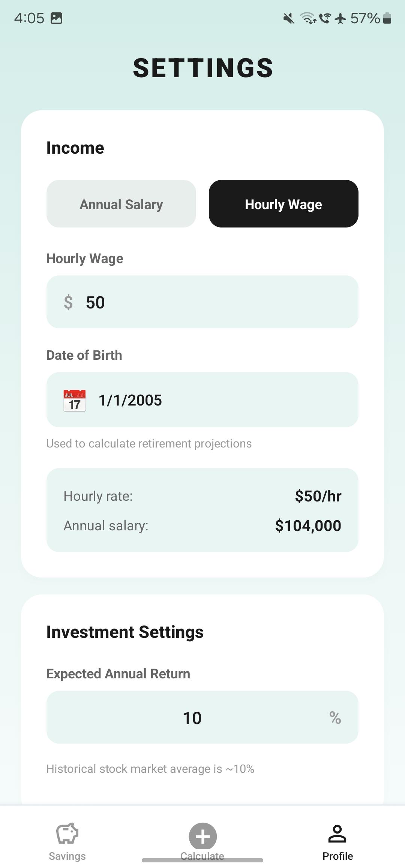Tap the battery icon in status bar

click(x=387, y=18)
